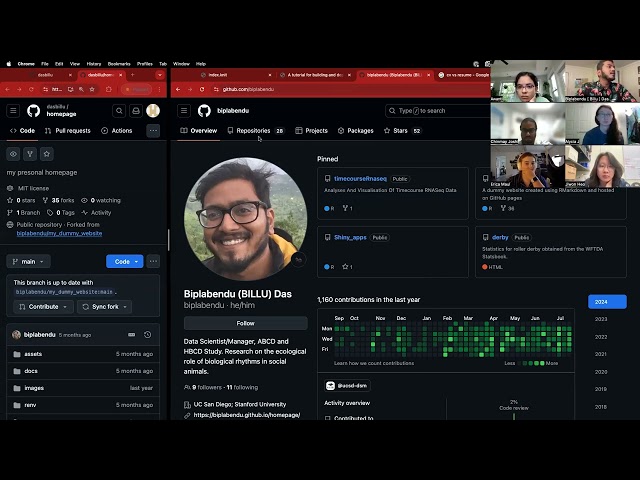This screenshot has height=480, width=640.
Task: Toggle the watch eye icon button
Action: pyautogui.click(x=13, y=154)
